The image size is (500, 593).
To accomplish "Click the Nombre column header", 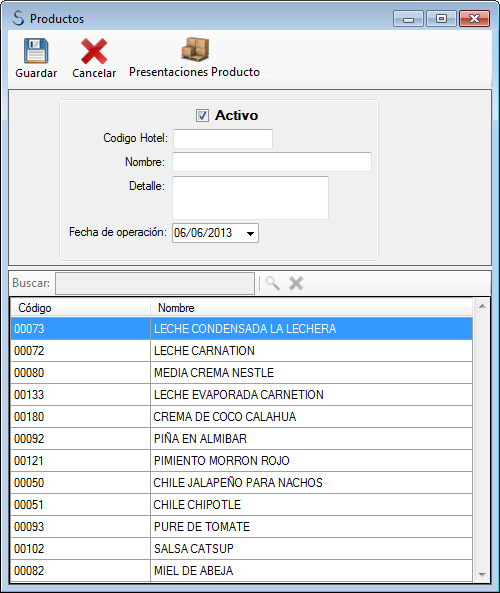I will pos(312,308).
